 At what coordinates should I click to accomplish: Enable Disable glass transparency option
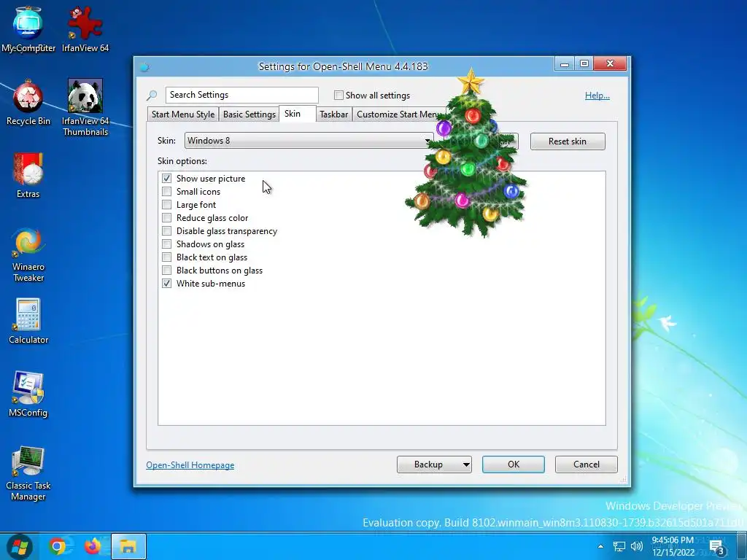(x=167, y=231)
